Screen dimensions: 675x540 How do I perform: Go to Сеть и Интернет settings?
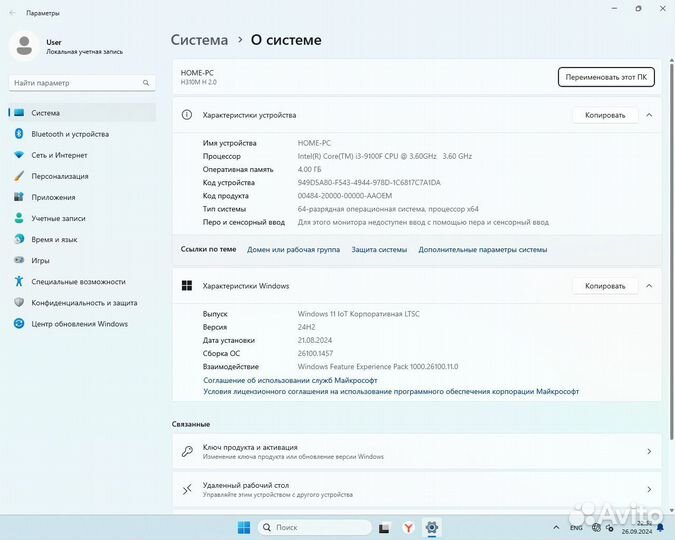click(x=82, y=155)
